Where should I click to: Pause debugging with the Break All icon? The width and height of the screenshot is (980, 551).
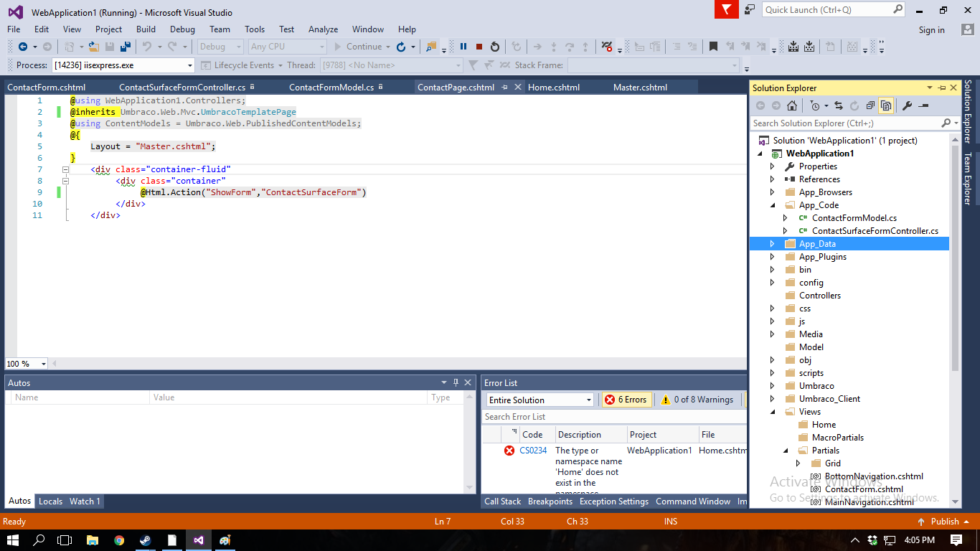click(x=463, y=47)
